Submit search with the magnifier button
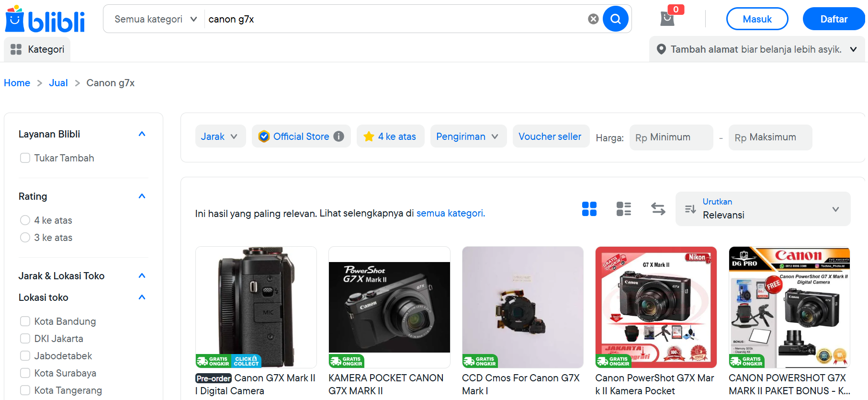 point(615,19)
